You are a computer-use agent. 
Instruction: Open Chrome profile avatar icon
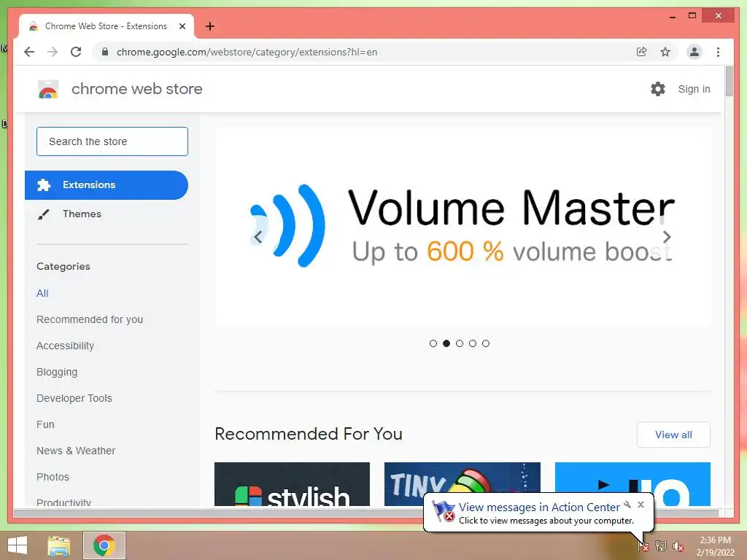[x=694, y=52]
